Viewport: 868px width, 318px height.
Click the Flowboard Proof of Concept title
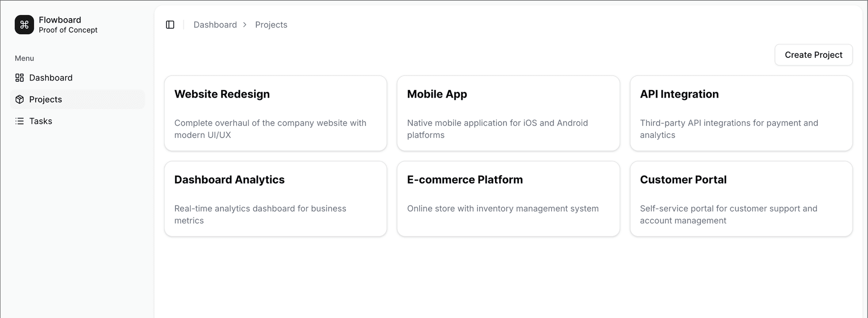coord(68,25)
